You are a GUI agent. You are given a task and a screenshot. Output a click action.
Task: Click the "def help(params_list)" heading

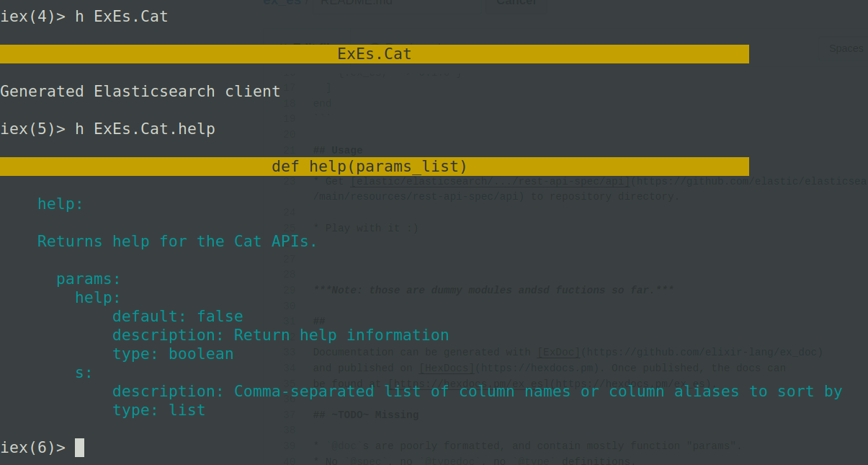(370, 167)
